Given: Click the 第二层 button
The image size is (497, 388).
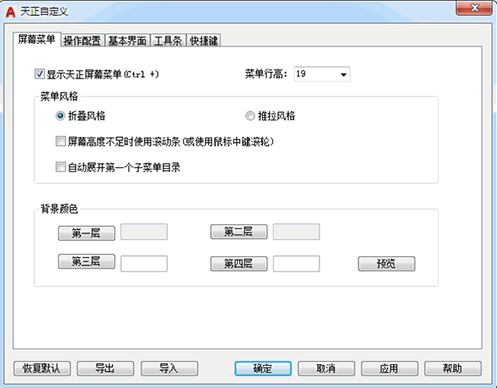Looking at the screenshot, I should (x=239, y=232).
